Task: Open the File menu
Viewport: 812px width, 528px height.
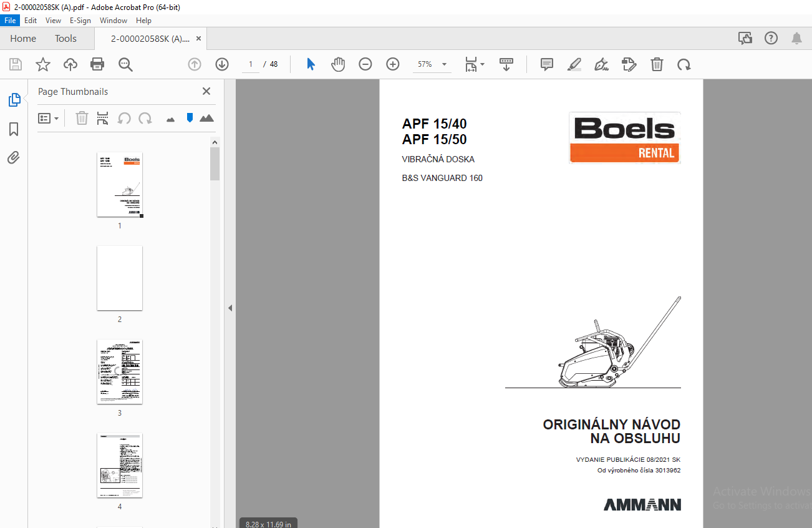Action: pyautogui.click(x=11, y=21)
